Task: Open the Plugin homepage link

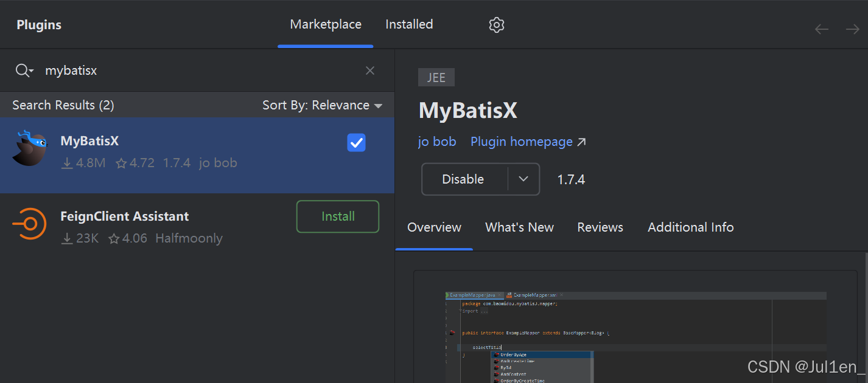Action: click(528, 142)
